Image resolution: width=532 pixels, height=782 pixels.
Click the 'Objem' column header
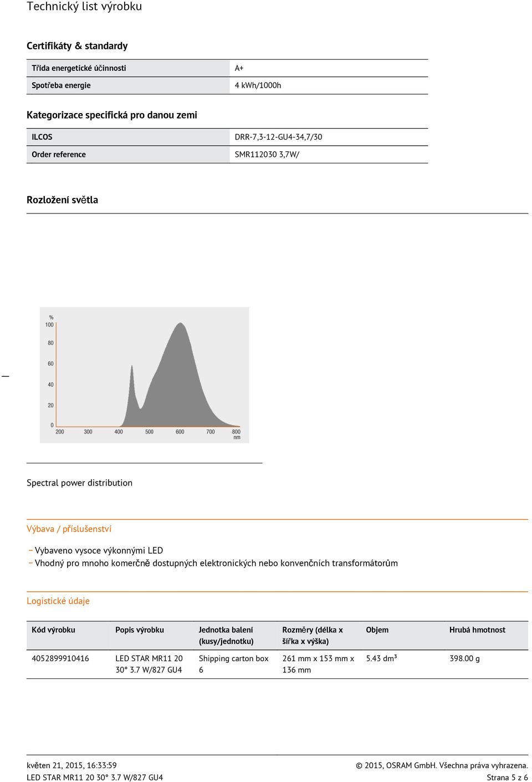377,630
